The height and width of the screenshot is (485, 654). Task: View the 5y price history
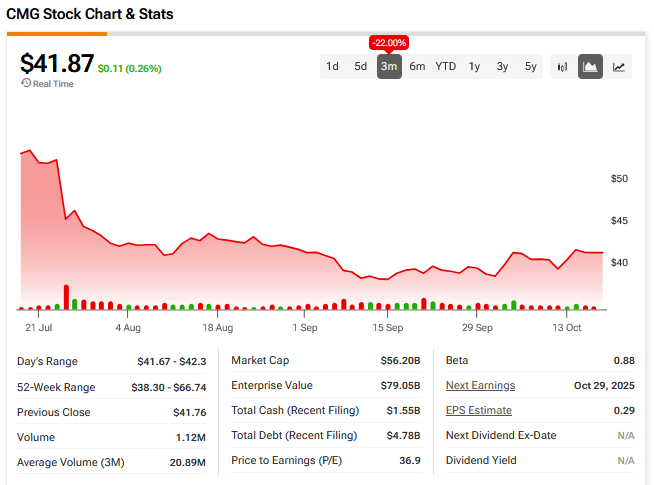coord(531,67)
